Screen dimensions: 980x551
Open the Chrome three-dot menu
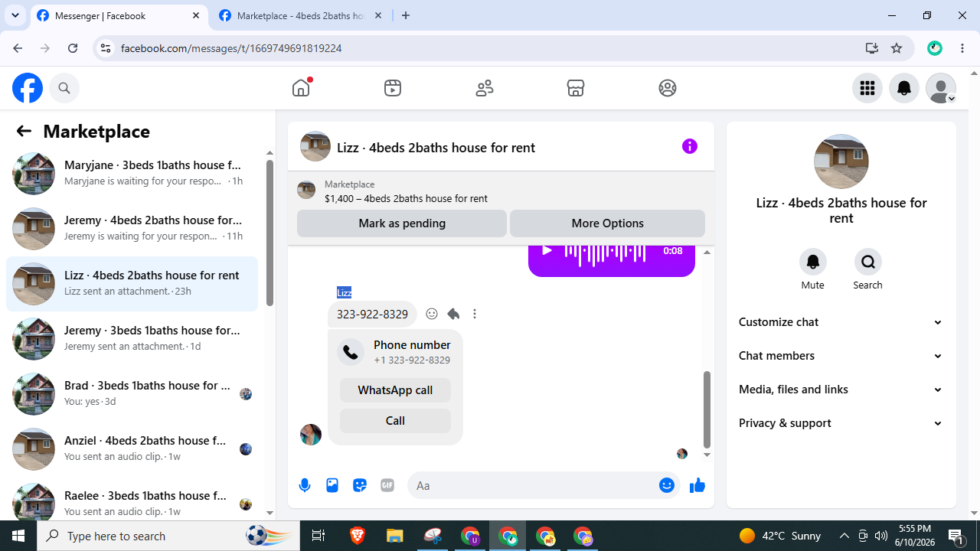(962, 48)
